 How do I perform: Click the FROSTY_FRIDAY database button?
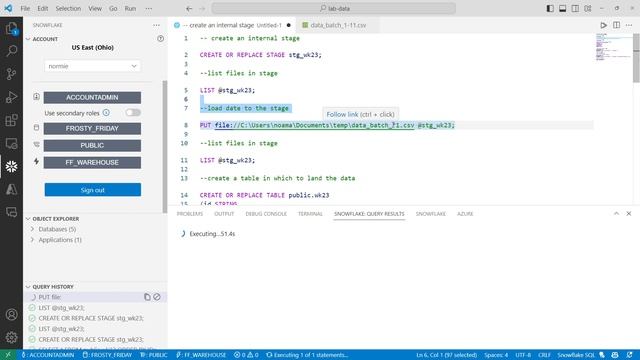(92, 128)
